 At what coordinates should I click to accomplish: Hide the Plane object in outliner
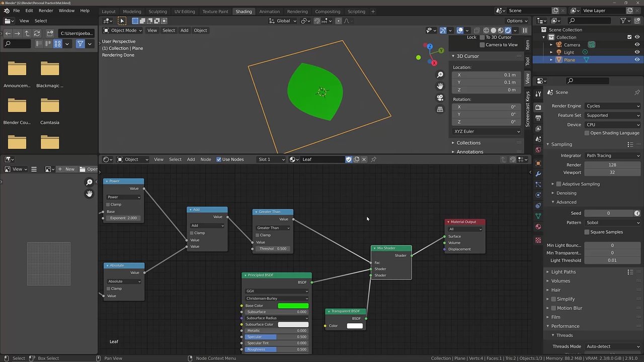click(637, 60)
